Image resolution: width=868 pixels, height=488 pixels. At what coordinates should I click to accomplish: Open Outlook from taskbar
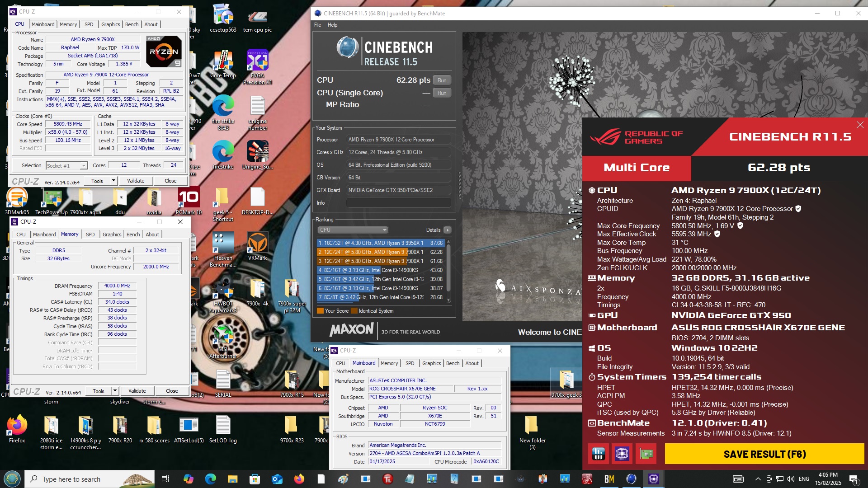point(277,479)
